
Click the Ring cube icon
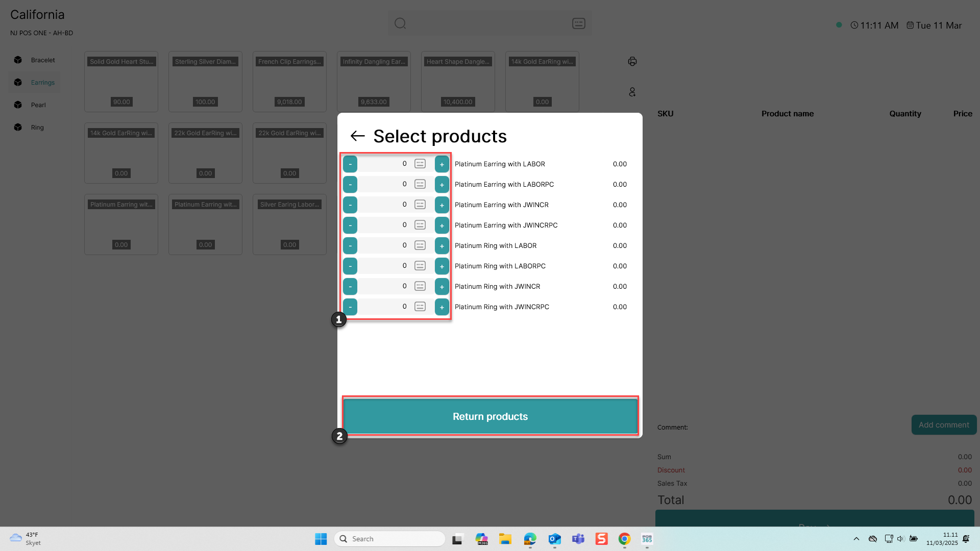(x=18, y=128)
